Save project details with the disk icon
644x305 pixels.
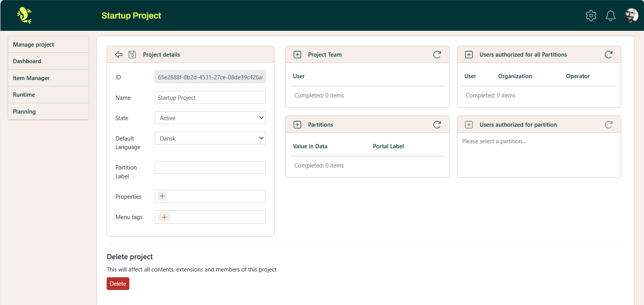pos(132,55)
